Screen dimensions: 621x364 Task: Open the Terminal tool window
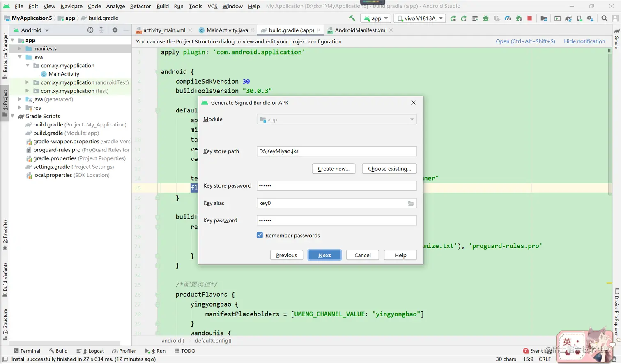click(27, 351)
